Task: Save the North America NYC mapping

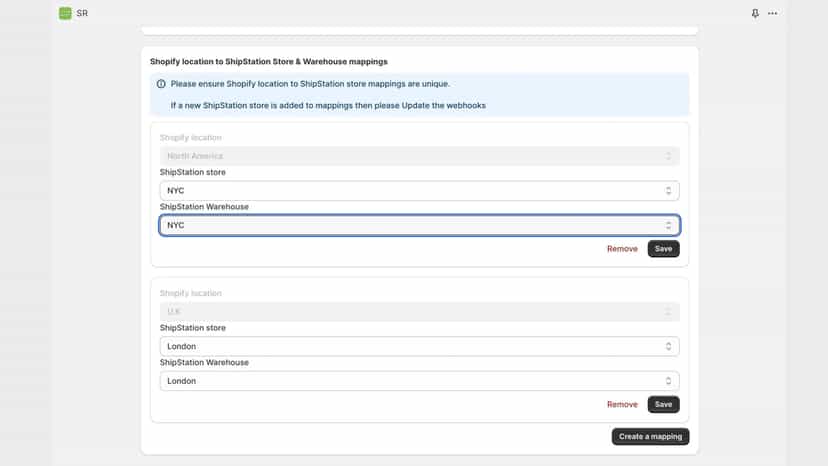Action: pyautogui.click(x=663, y=249)
